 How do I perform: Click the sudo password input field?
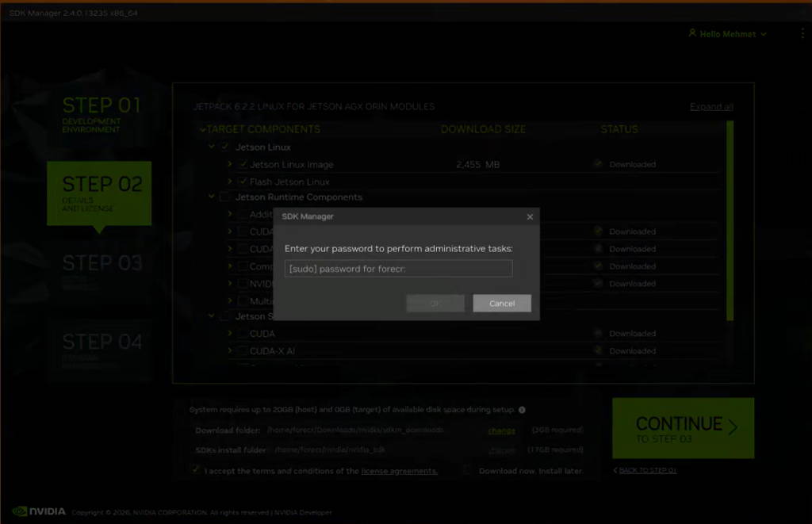[398, 268]
